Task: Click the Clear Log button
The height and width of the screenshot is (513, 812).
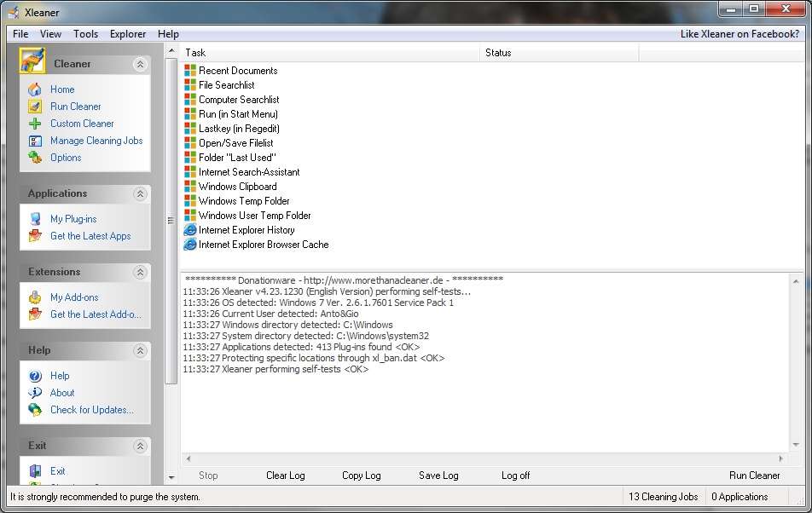Action: pyautogui.click(x=286, y=476)
